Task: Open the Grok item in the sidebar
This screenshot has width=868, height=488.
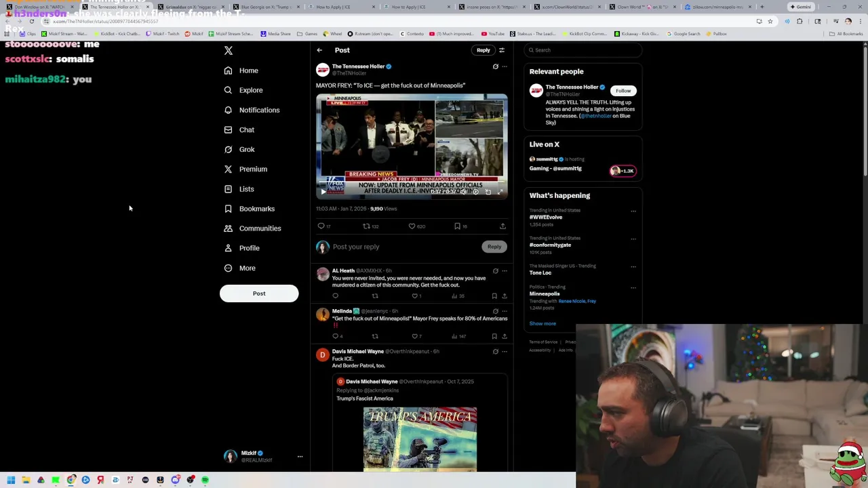Action: [239, 150]
